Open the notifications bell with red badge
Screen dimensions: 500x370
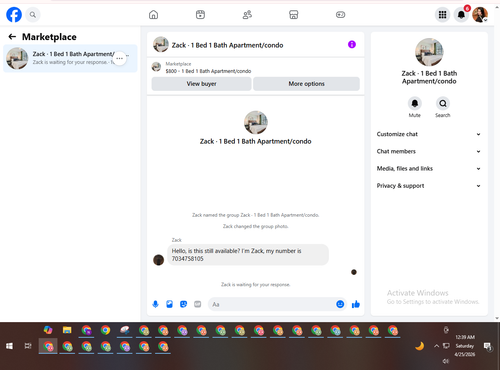461,15
